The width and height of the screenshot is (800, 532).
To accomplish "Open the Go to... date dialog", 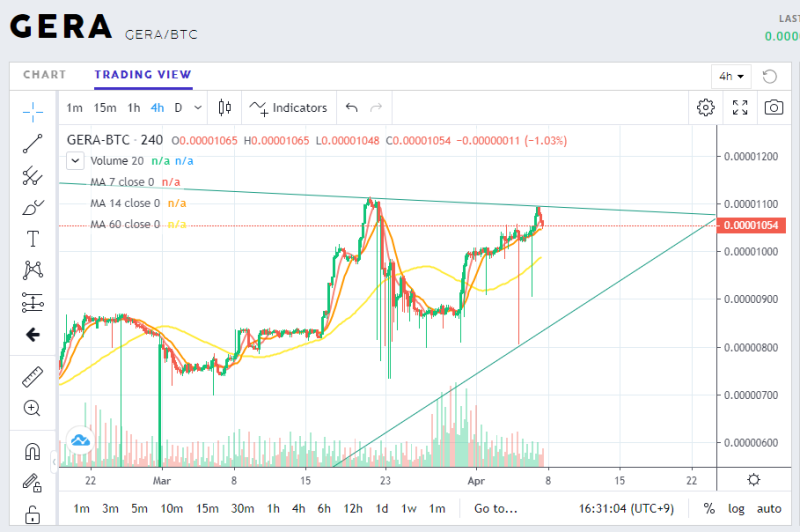I will 495,509.
